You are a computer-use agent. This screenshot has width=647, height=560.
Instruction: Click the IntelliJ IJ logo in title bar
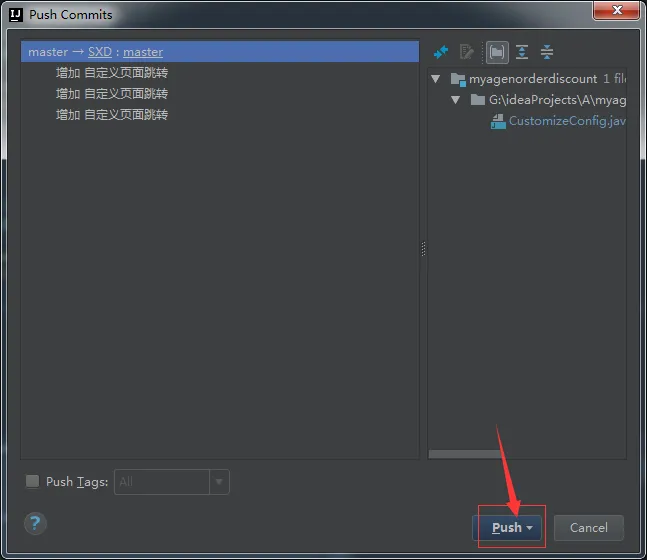click(16, 15)
